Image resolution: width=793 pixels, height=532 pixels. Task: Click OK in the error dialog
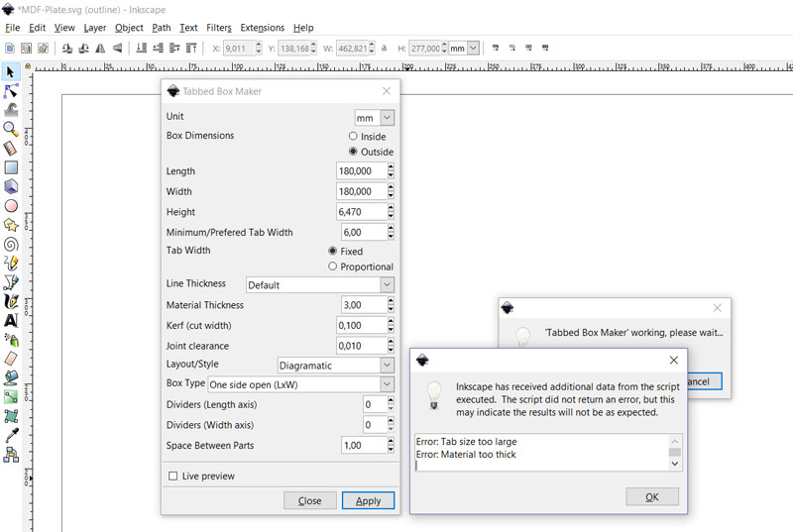[652, 496]
